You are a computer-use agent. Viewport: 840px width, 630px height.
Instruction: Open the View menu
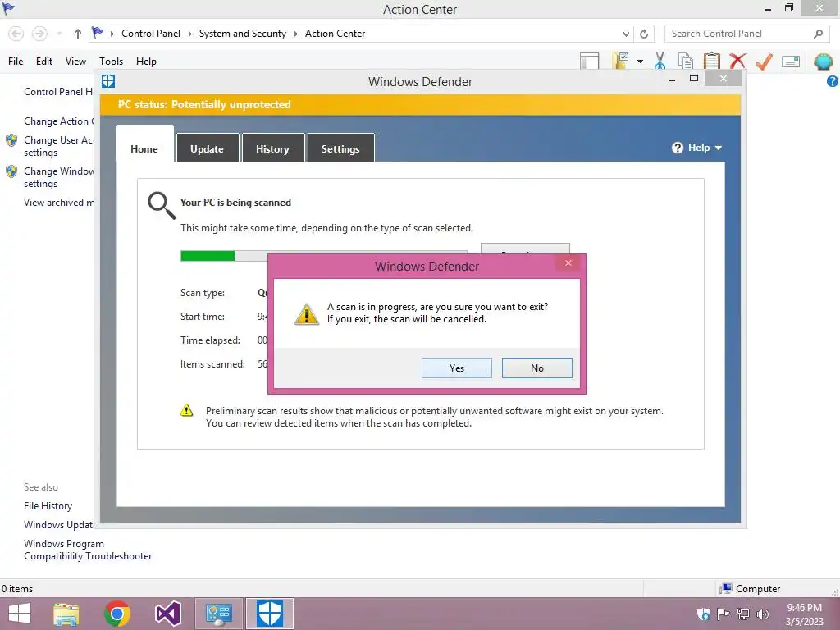click(x=75, y=61)
